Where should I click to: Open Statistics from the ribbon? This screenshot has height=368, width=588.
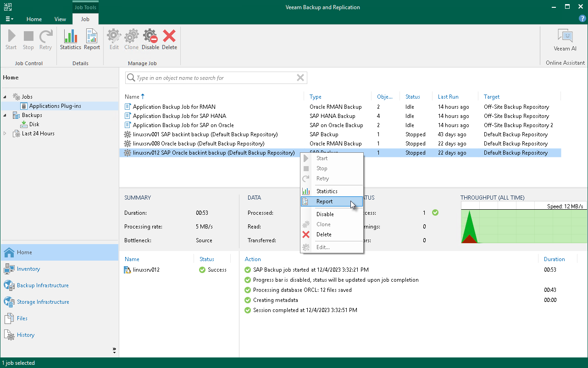pos(71,40)
